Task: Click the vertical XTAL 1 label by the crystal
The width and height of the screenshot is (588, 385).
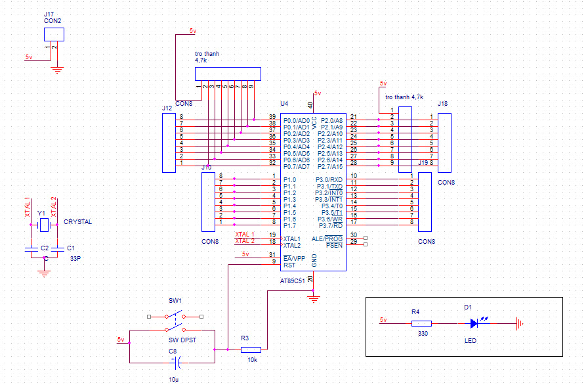Action: 27,207
